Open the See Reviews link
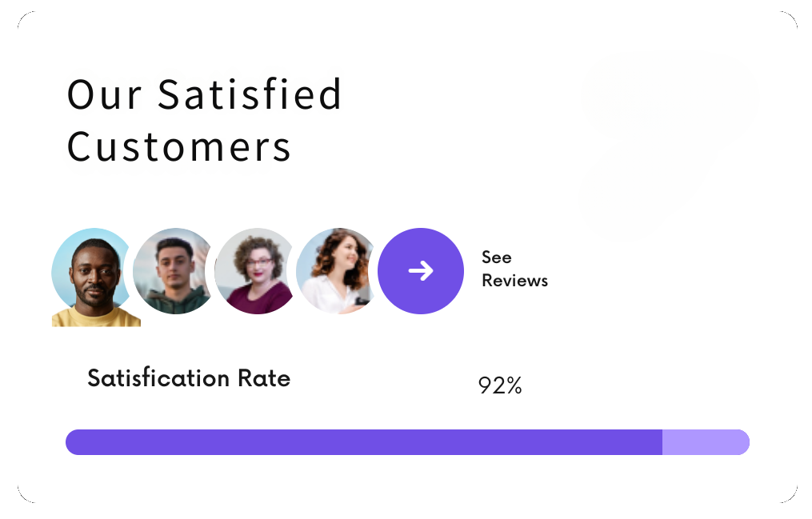812x519 pixels. tap(514, 269)
